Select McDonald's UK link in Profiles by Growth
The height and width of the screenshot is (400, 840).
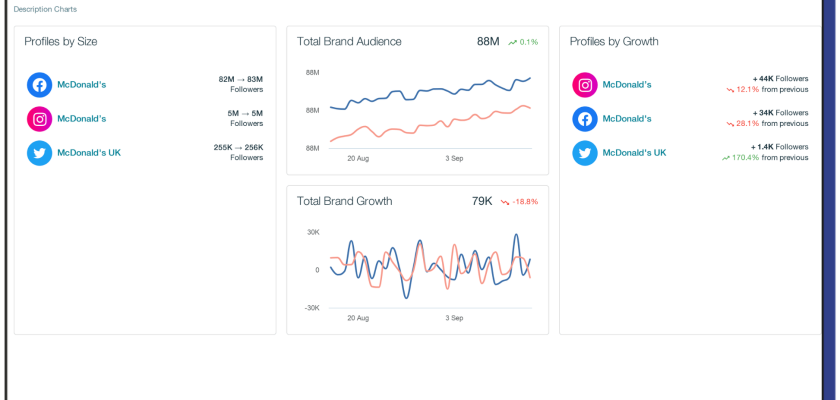pyautogui.click(x=634, y=153)
